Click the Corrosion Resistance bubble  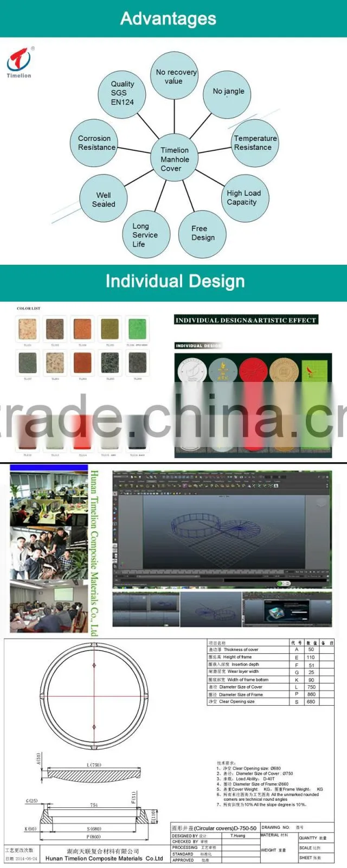[95, 143]
